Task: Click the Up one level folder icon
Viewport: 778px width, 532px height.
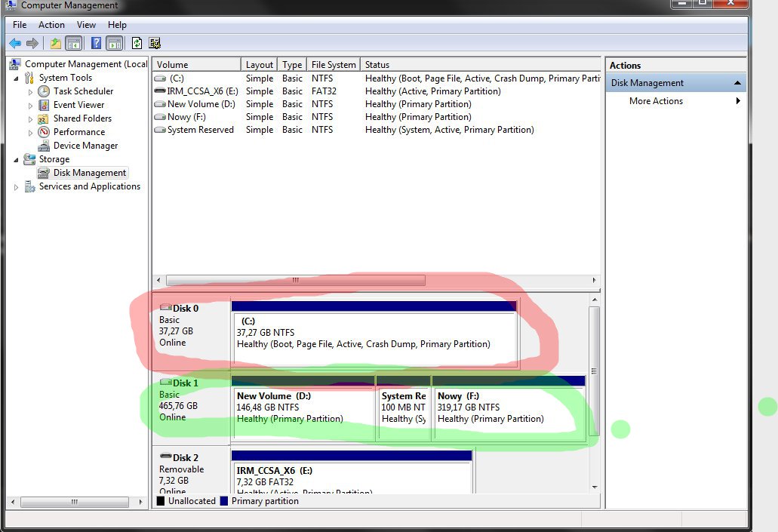Action: 56,44
